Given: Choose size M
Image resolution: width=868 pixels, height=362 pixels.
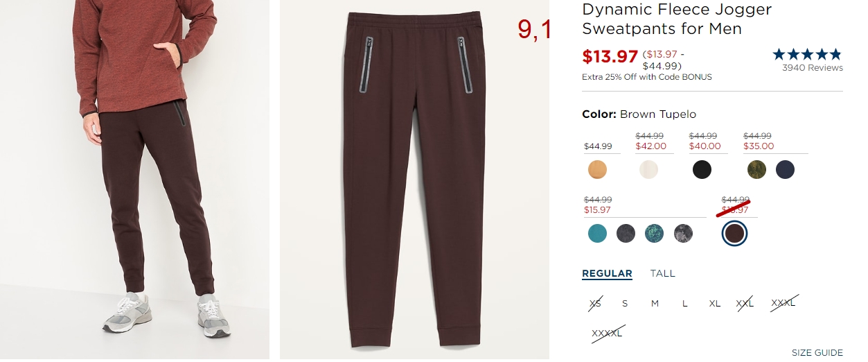Looking at the screenshot, I should point(655,304).
